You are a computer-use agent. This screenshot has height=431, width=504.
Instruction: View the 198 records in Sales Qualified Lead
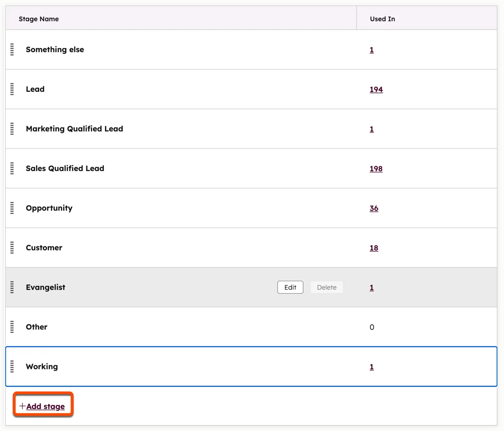tap(376, 169)
